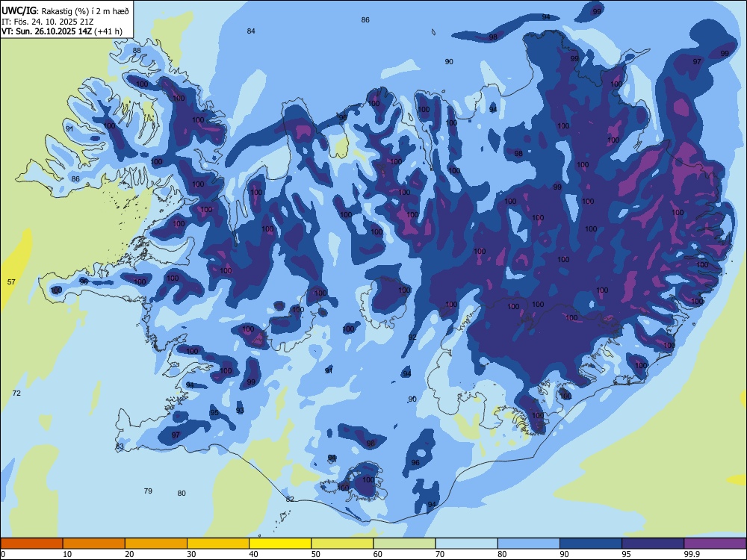Image resolution: width=747 pixels, height=560 pixels.
Task: Select the 'IT: Fös. 24. 10. 2025 21Z' line
Action: [x=48, y=22]
